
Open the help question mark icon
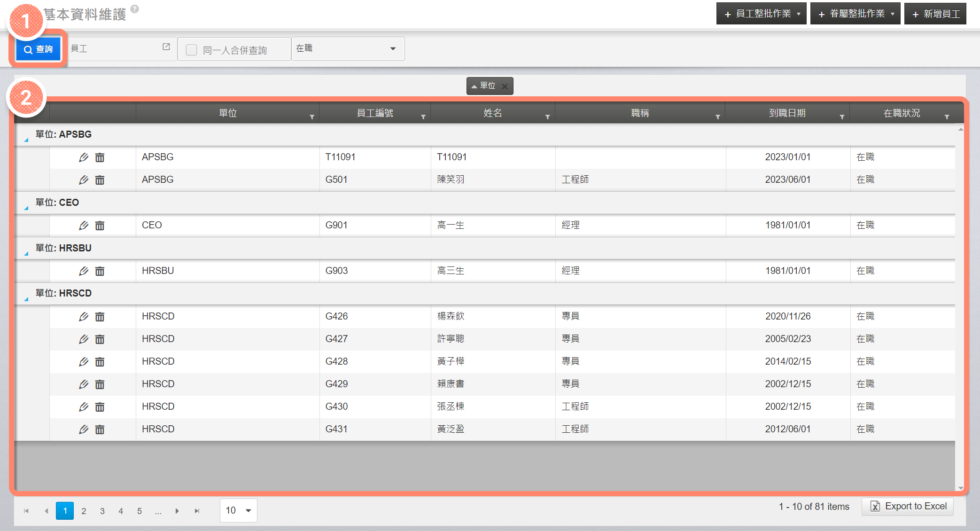135,9
